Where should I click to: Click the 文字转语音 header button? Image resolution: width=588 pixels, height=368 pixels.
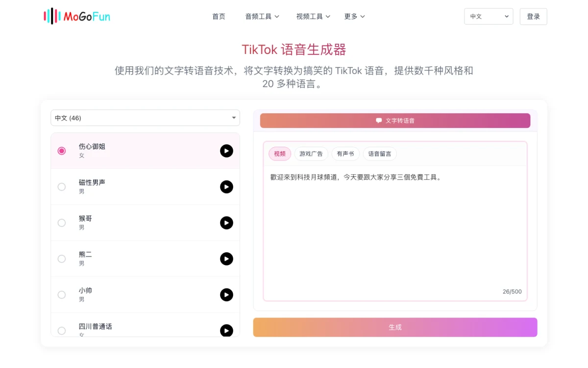(395, 120)
